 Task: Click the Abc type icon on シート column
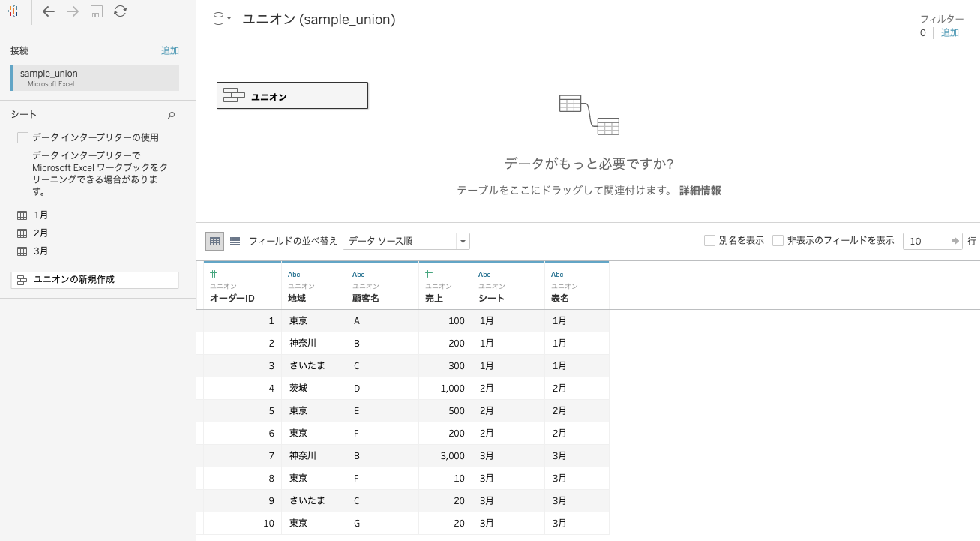click(x=484, y=275)
